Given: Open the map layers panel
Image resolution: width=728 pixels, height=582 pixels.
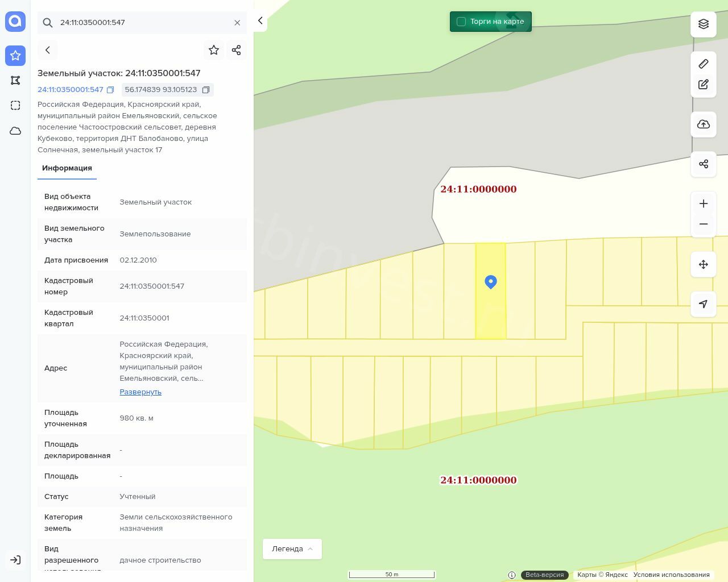Looking at the screenshot, I should coord(704,24).
